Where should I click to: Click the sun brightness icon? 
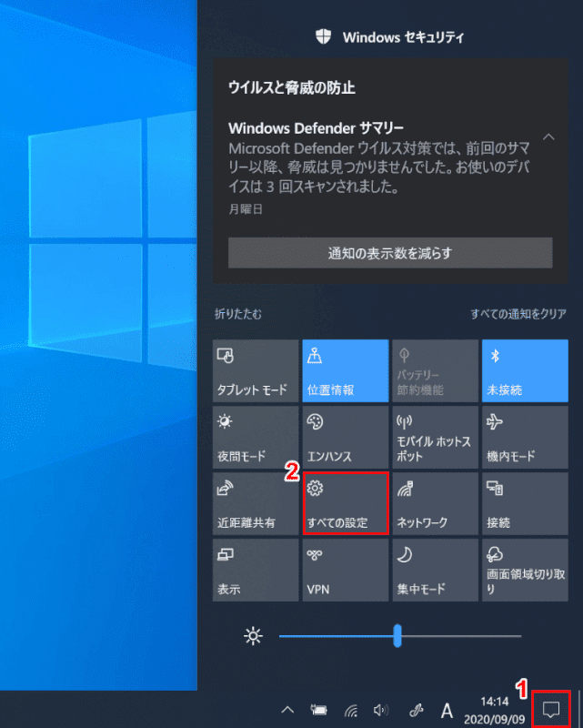coord(254,636)
